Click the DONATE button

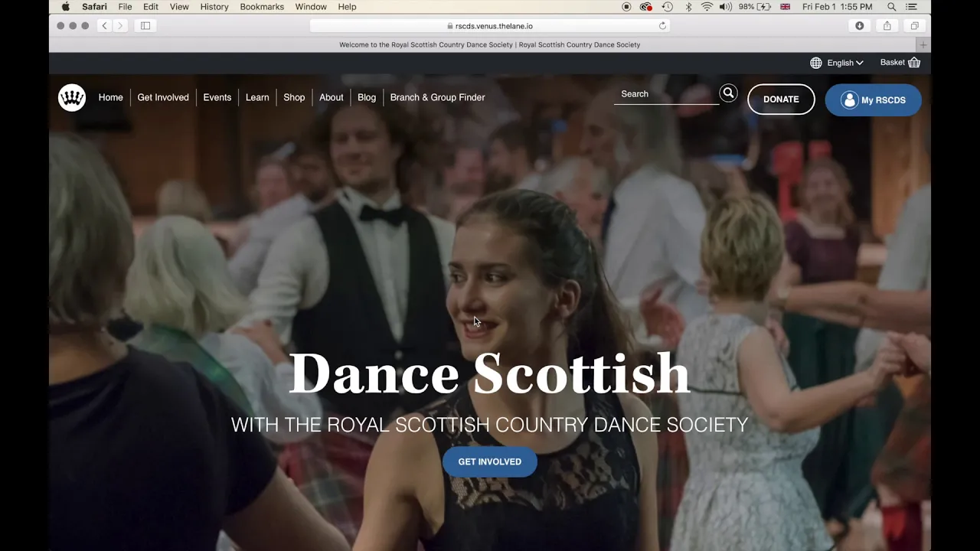[781, 99]
